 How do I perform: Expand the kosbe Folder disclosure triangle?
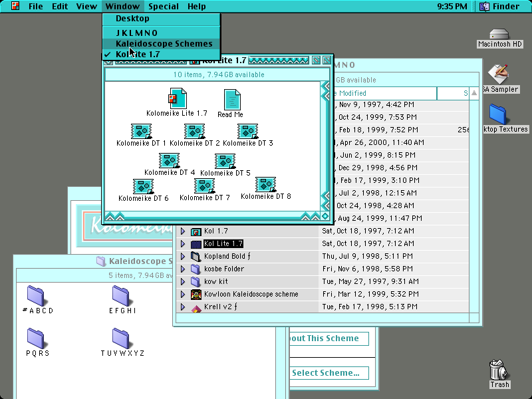183,269
